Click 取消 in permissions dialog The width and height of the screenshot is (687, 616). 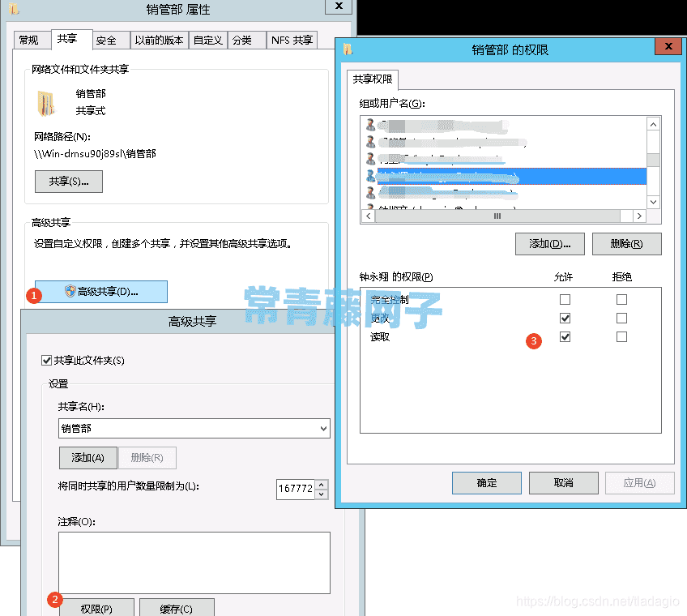point(564,483)
